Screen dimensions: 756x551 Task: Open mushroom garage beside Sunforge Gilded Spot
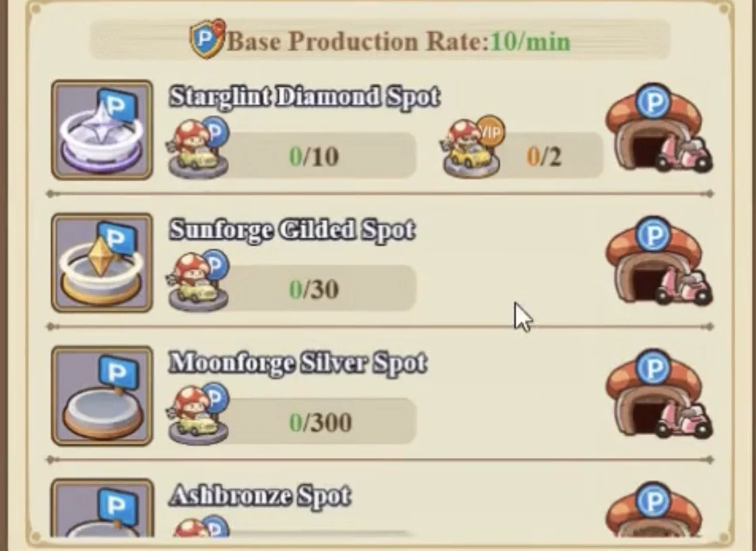pos(658,261)
